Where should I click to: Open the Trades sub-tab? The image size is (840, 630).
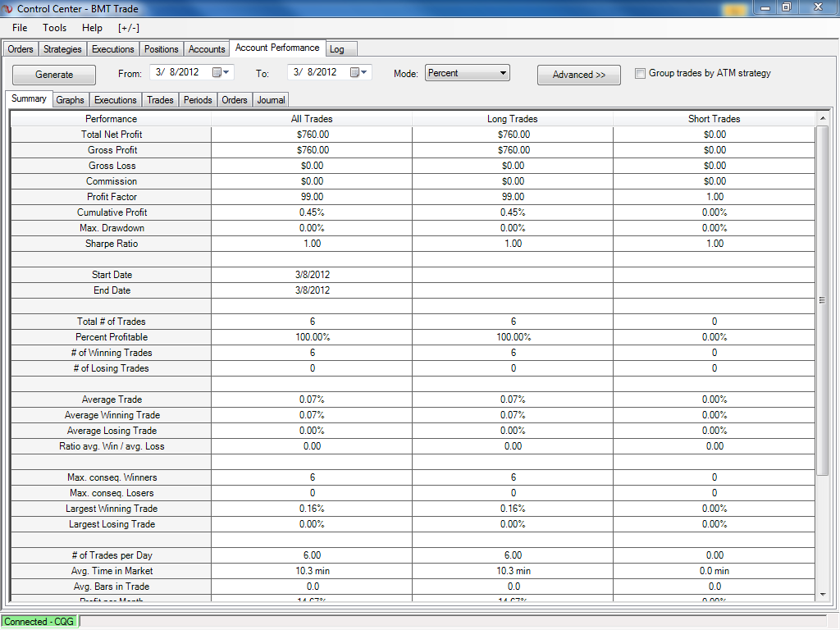(x=160, y=99)
